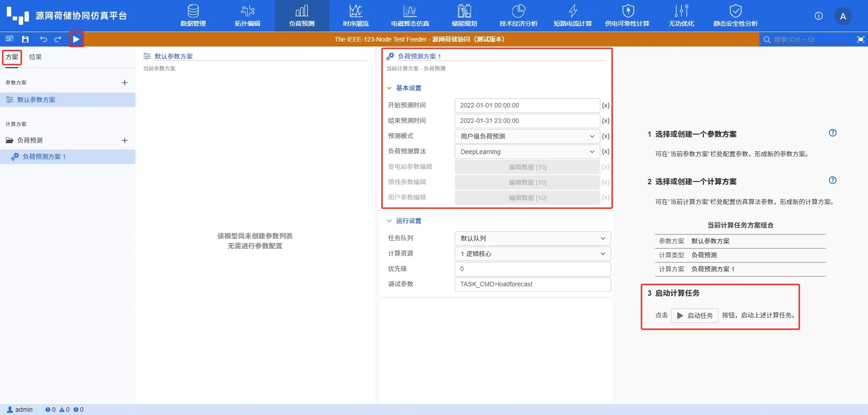Click (x) next to 负荷预测算法

605,152
